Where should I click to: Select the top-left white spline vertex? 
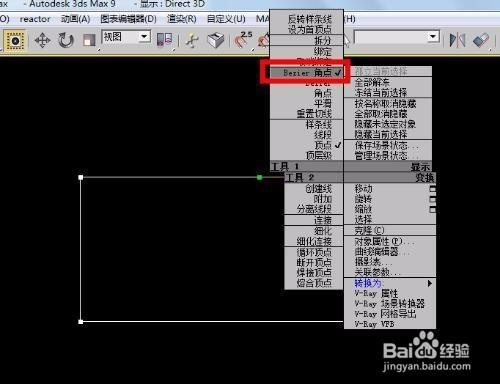(81, 177)
